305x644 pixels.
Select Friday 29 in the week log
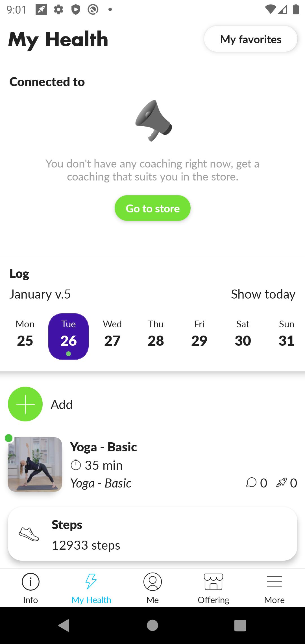(x=199, y=336)
